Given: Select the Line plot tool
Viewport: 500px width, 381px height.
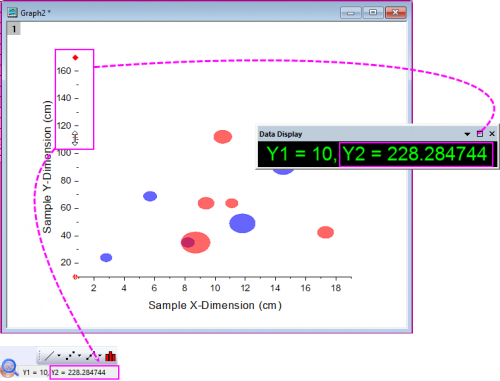Looking at the screenshot, I should (x=49, y=356).
